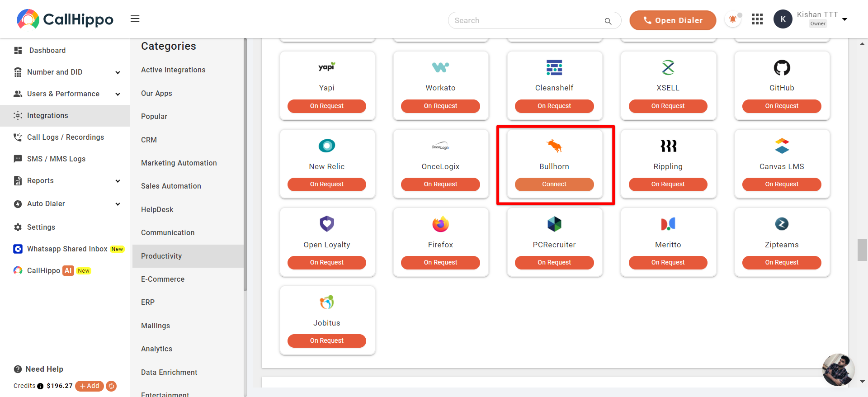Click the Meritto logo icon
868x397 pixels.
pos(668,224)
